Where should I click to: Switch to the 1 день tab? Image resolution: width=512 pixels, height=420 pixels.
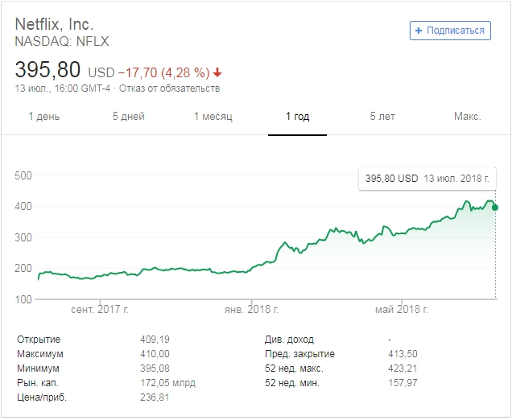coord(44,117)
